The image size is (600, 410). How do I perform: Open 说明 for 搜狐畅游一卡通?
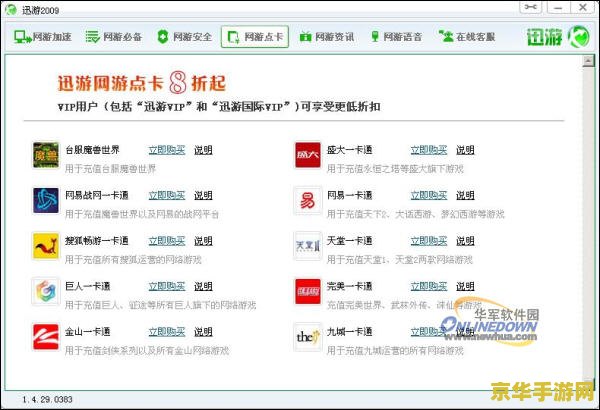tap(203, 241)
